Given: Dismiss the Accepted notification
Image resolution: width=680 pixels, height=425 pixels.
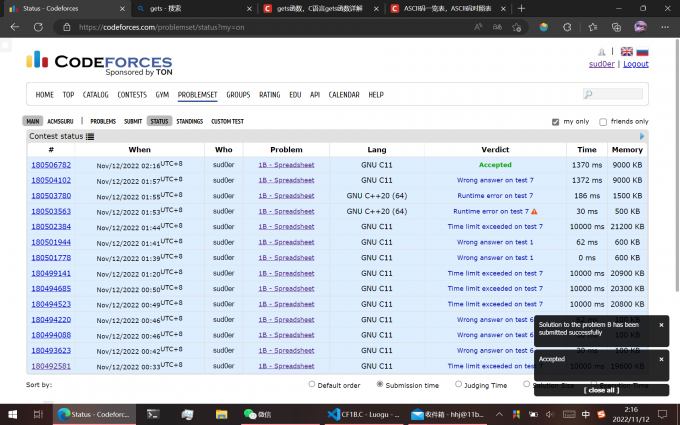Looking at the screenshot, I should pos(661,358).
